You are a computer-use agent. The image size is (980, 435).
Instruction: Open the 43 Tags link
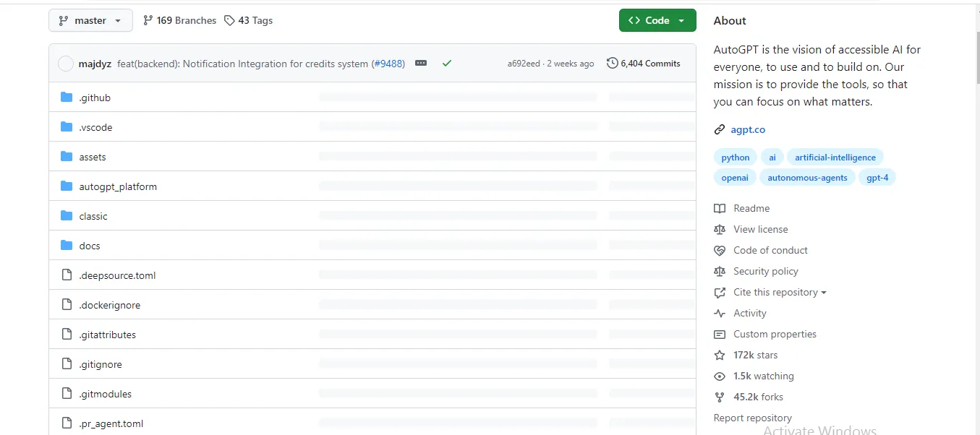(x=248, y=20)
